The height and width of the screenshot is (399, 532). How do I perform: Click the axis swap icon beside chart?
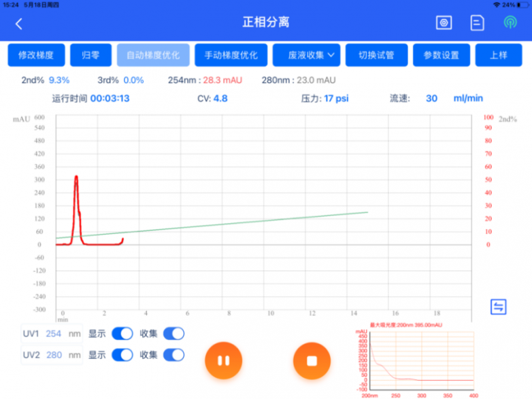tap(498, 307)
